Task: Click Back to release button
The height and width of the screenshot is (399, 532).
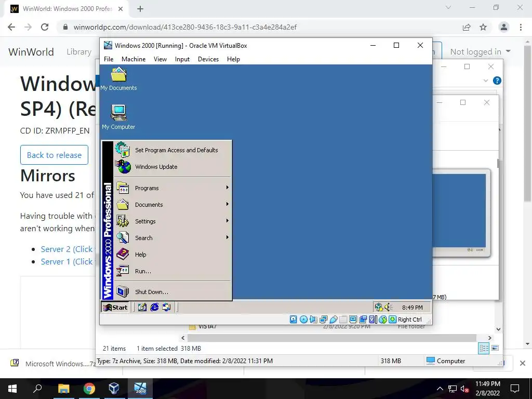Action: tap(54, 155)
